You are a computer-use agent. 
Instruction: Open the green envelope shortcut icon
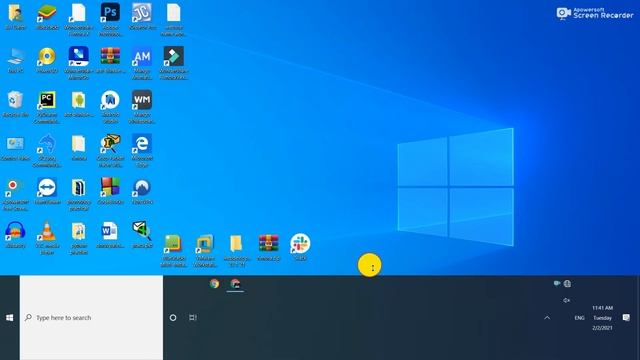click(142, 235)
